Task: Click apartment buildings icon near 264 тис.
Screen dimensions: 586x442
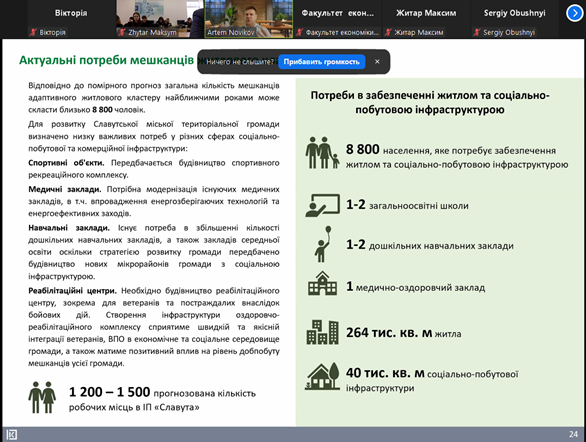Action: (x=323, y=332)
